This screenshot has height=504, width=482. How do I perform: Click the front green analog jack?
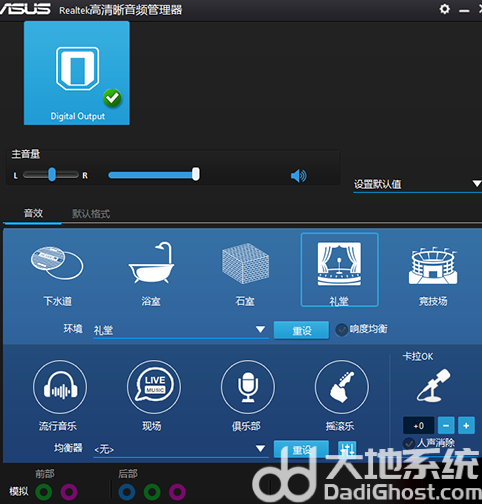tap(44, 492)
